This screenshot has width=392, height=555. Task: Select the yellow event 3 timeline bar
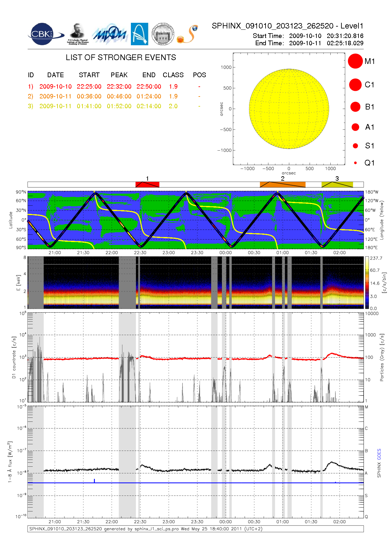337,184
